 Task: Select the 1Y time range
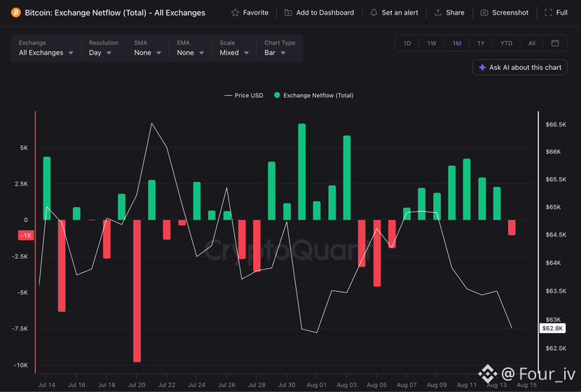481,43
